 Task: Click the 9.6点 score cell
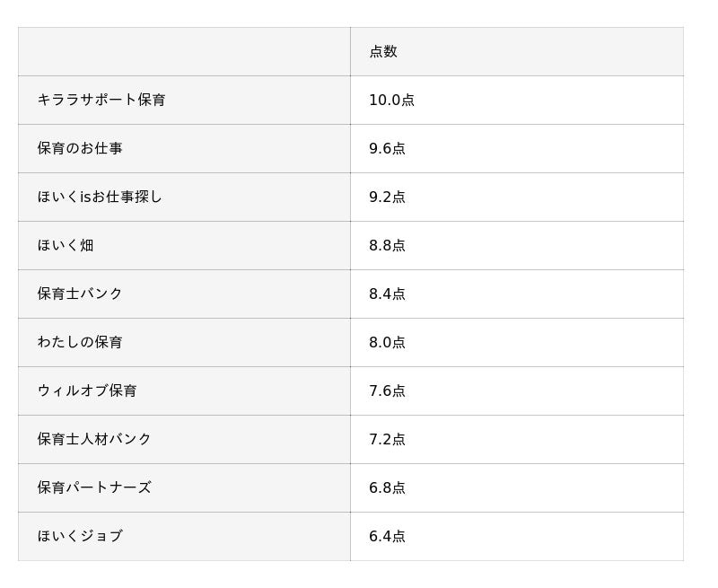[x=387, y=149]
